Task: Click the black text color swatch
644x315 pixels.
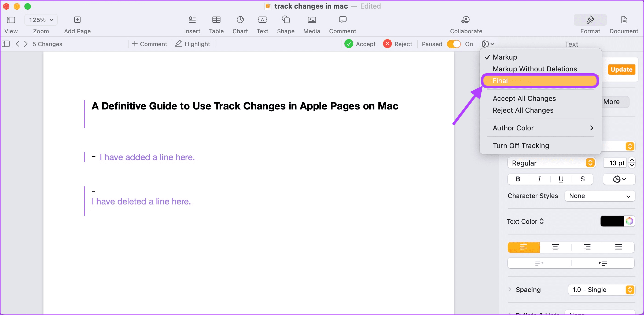Action: pos(612,221)
